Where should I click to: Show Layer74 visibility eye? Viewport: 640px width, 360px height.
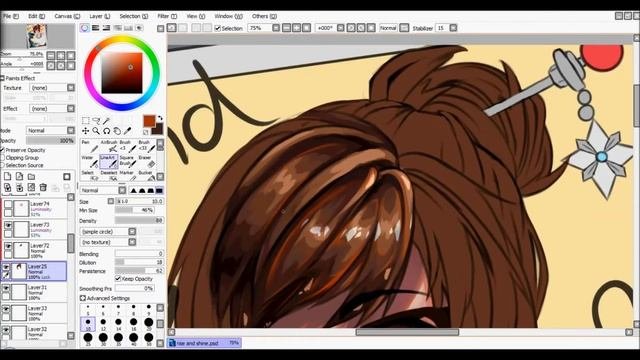(x=8, y=204)
